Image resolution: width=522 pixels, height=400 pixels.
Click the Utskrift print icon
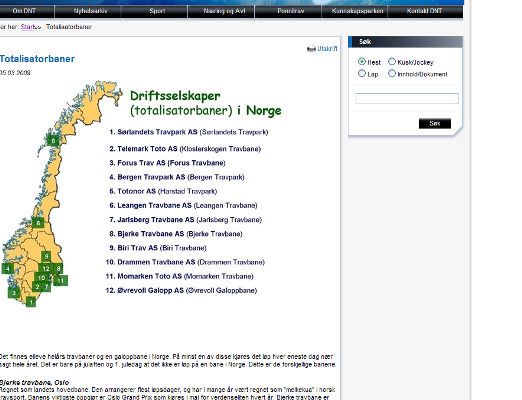[x=311, y=49]
